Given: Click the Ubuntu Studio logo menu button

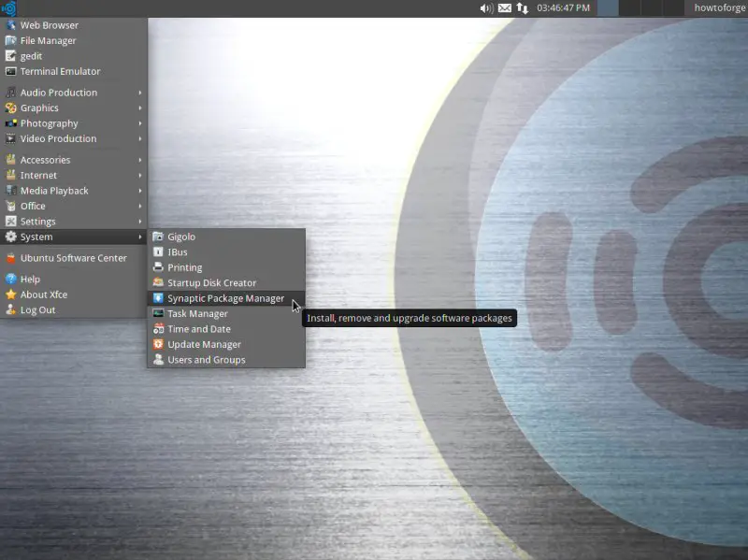Looking at the screenshot, I should [x=8, y=8].
